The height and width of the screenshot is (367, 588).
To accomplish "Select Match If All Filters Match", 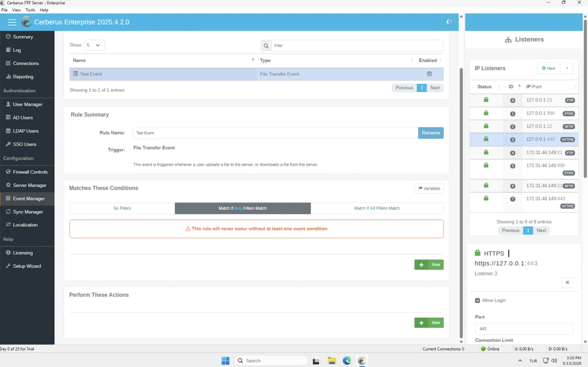I will (x=377, y=208).
